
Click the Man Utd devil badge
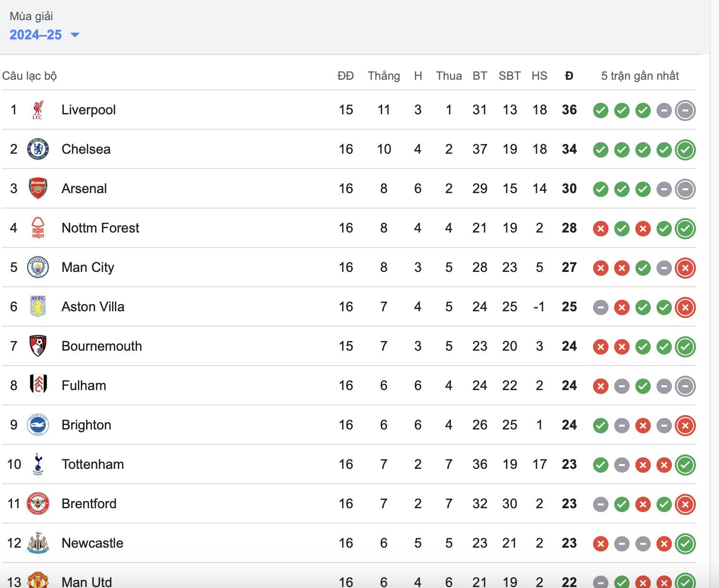pyautogui.click(x=37, y=580)
